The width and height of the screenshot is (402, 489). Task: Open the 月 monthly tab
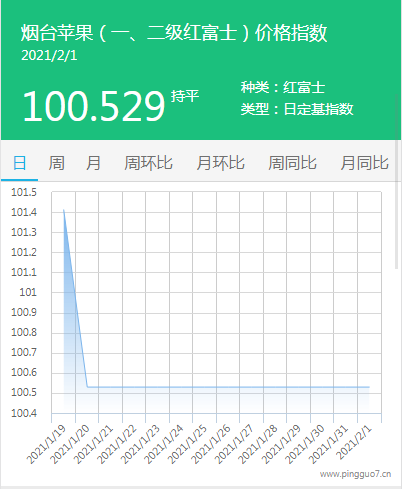[x=93, y=163]
